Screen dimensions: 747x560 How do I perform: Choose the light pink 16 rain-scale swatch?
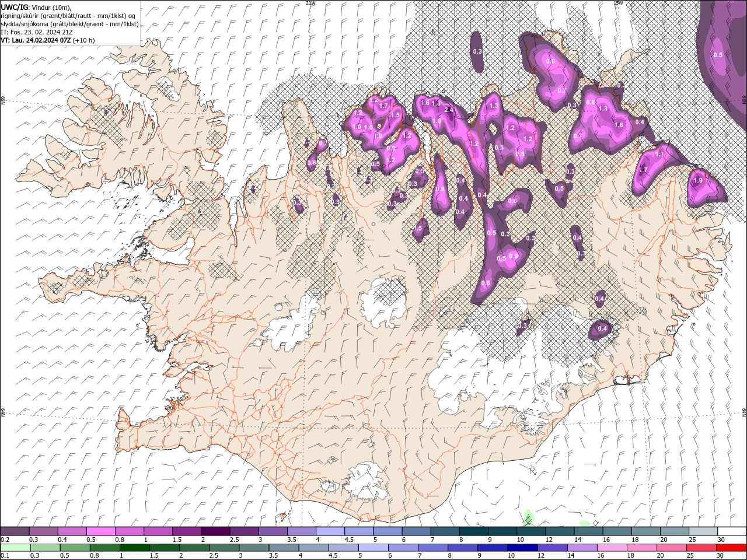pos(611,548)
